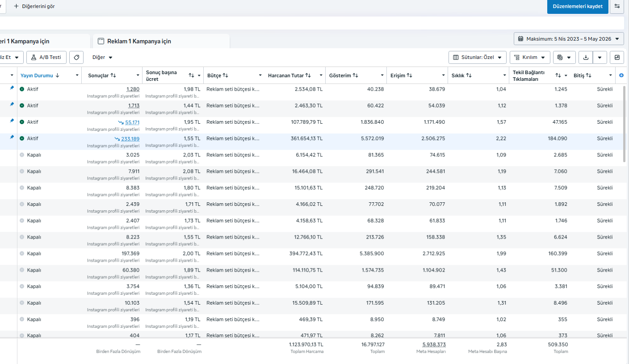The width and height of the screenshot is (629, 364).
Task: Open the filter settings icon beside Düzenlemeleri kaydet
Action: (617, 6)
